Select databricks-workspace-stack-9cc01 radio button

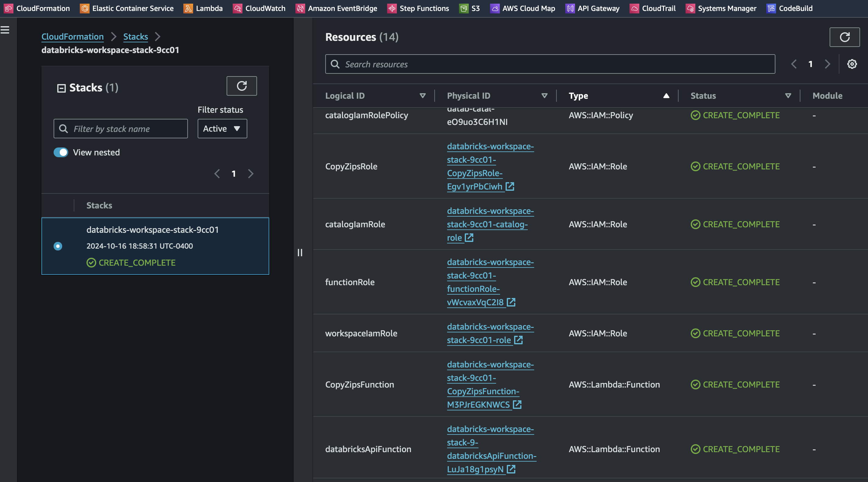[x=58, y=246]
